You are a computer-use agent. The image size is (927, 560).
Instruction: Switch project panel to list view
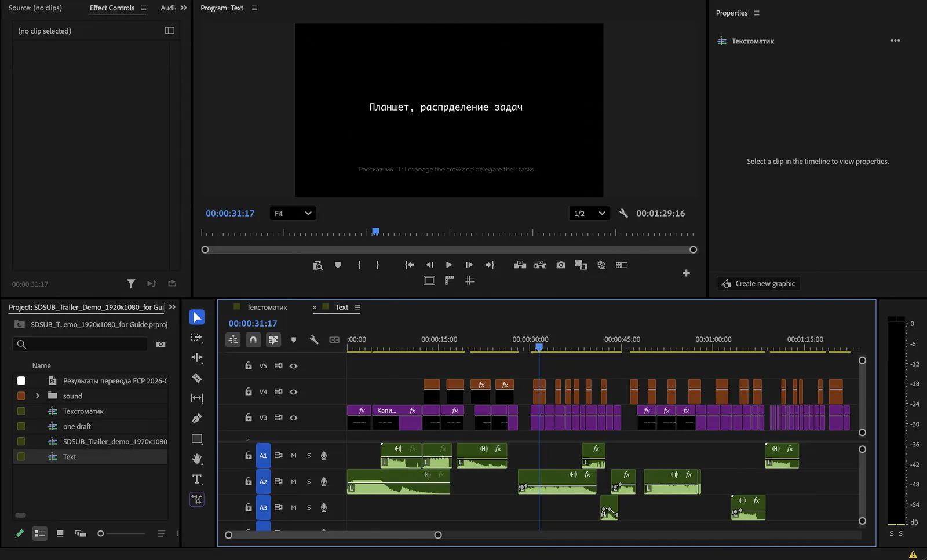coord(39,533)
